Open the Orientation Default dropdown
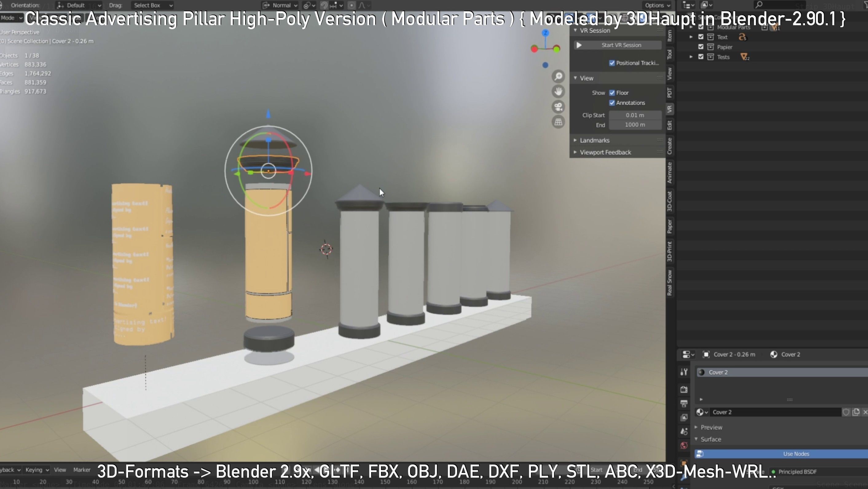 click(79, 6)
